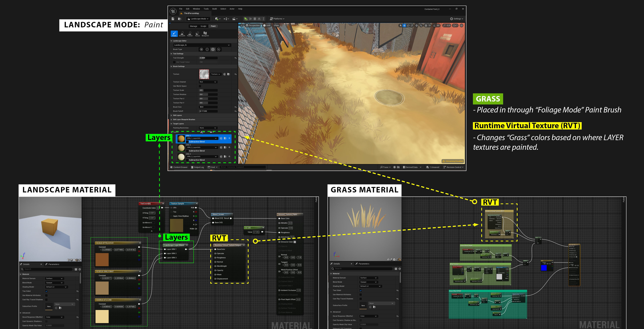This screenshot has width=644, height=329.
Task: Open Texture Channel Red dropdown
Action: point(208,82)
